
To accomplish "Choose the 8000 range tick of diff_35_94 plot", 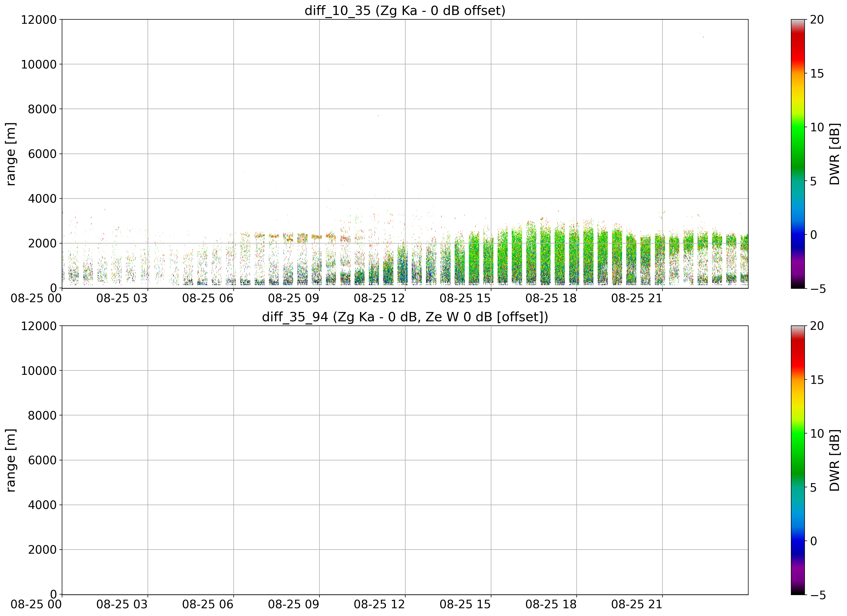I will [x=42, y=416].
